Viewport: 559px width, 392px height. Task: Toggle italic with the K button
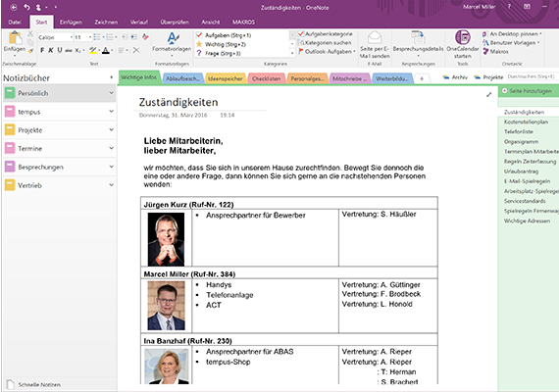pyautogui.click(x=51, y=50)
